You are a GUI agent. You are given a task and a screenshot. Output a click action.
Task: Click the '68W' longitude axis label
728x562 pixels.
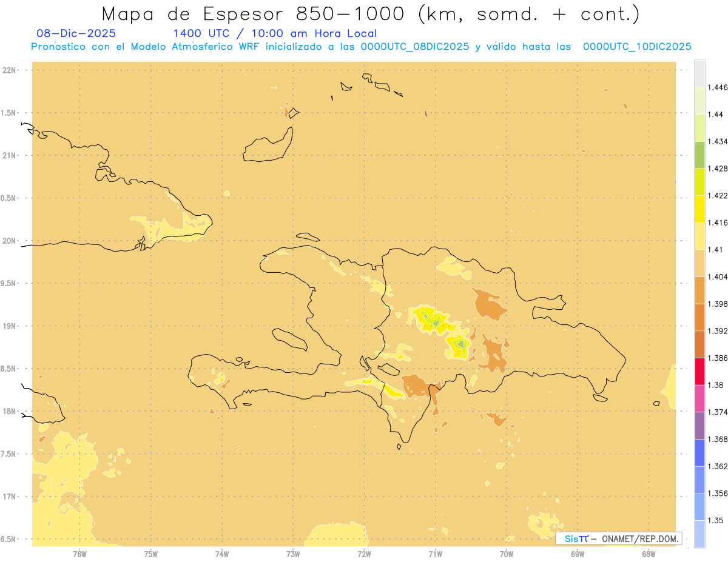[649, 554]
